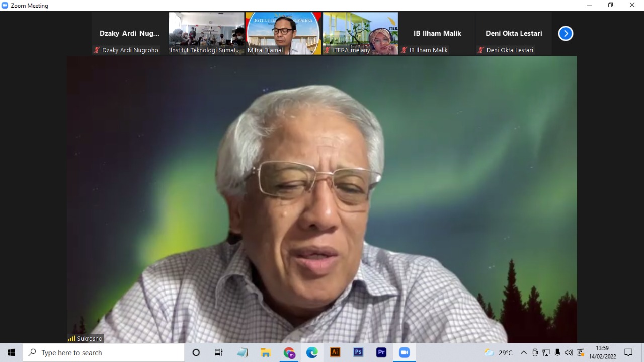This screenshot has width=644, height=362.
Task: Click the Type here to search box
Action: point(104,353)
